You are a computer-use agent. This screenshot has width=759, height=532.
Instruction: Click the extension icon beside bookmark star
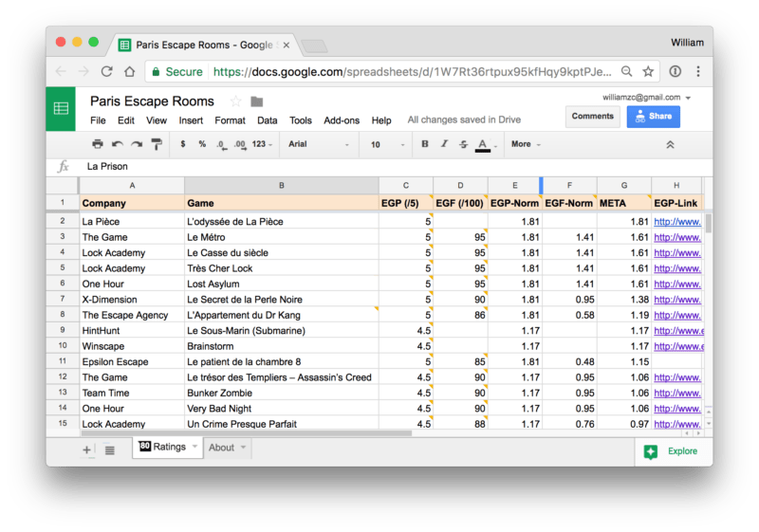point(676,71)
